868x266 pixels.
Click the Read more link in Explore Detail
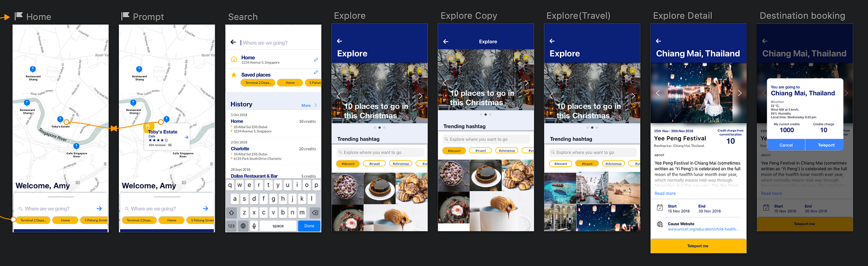[665, 193]
